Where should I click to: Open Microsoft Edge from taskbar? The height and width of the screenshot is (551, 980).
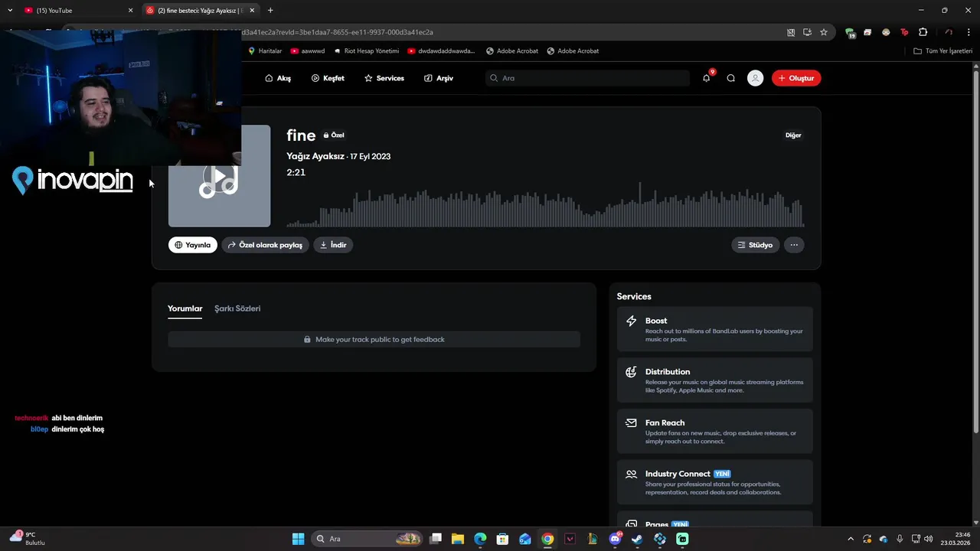click(x=480, y=539)
